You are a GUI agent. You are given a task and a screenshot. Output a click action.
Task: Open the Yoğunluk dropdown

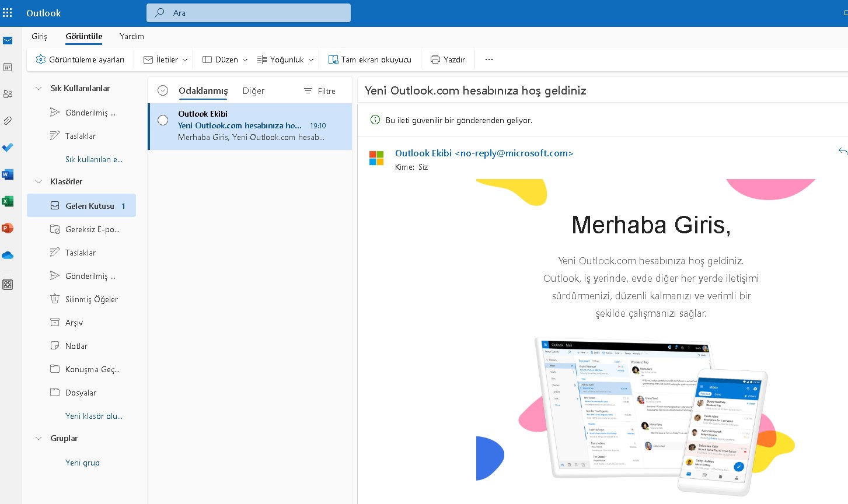coord(285,59)
